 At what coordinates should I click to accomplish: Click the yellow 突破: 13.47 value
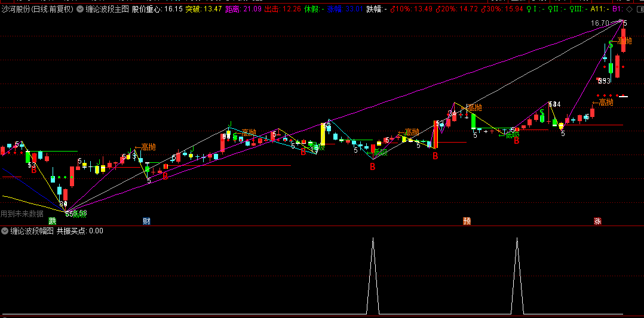click(x=204, y=8)
